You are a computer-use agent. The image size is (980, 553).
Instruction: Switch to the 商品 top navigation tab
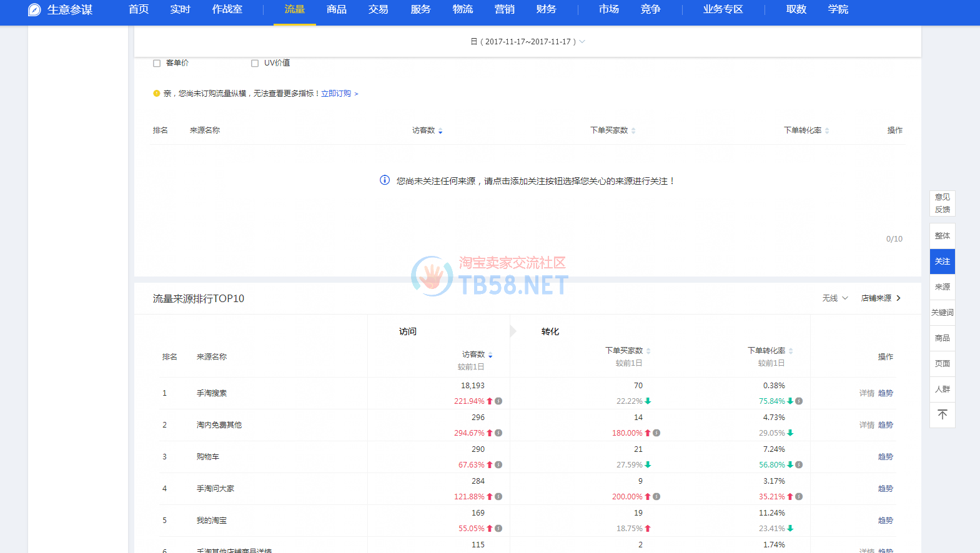[x=336, y=9]
